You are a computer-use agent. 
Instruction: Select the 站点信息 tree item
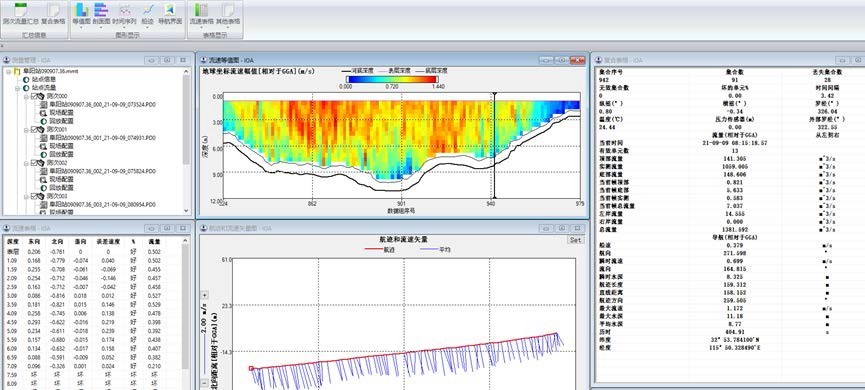(x=44, y=79)
